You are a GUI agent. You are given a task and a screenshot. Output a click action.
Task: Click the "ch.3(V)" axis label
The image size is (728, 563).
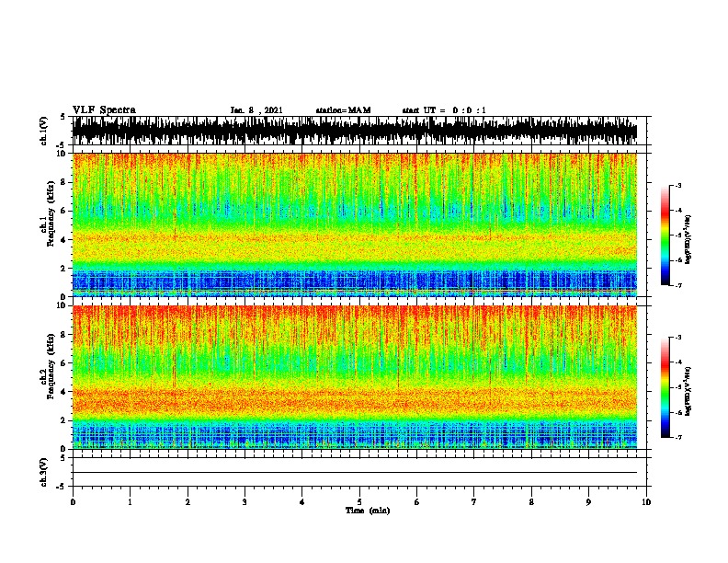point(44,472)
